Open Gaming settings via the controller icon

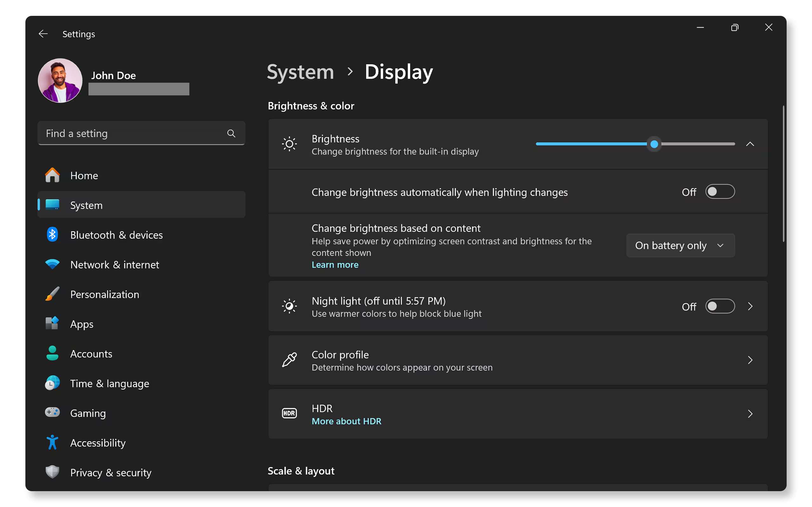coord(52,413)
